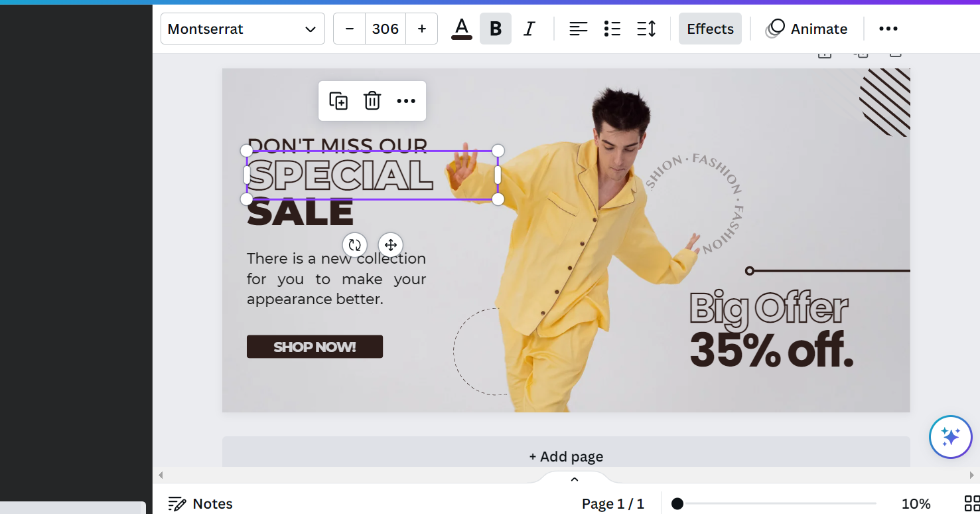Image resolution: width=980 pixels, height=514 pixels.
Task: Open line spacing options
Action: pos(646,29)
